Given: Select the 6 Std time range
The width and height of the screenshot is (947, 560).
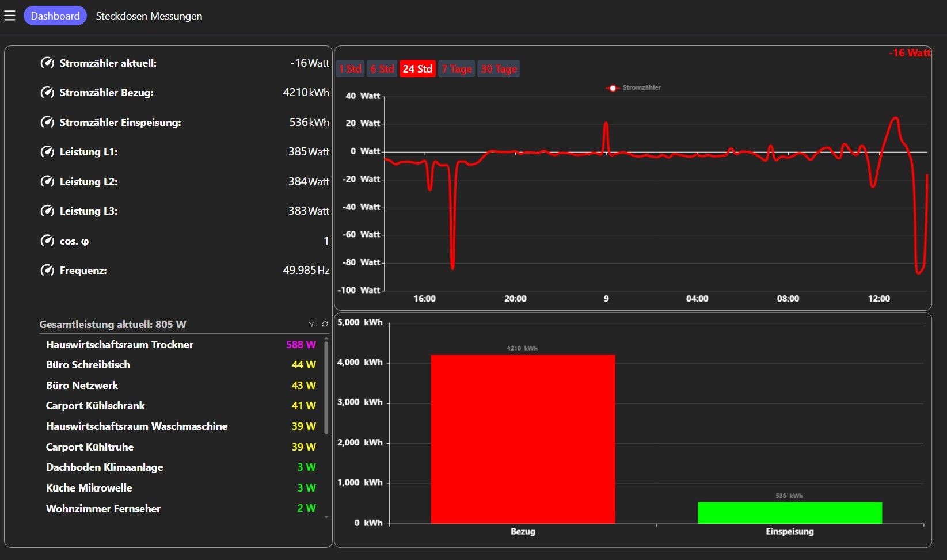Looking at the screenshot, I should click(382, 69).
